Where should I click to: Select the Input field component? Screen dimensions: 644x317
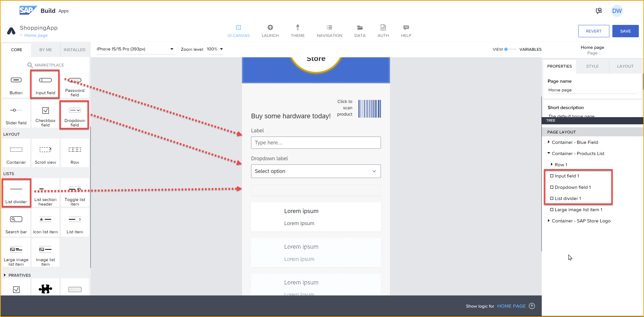[x=45, y=84]
